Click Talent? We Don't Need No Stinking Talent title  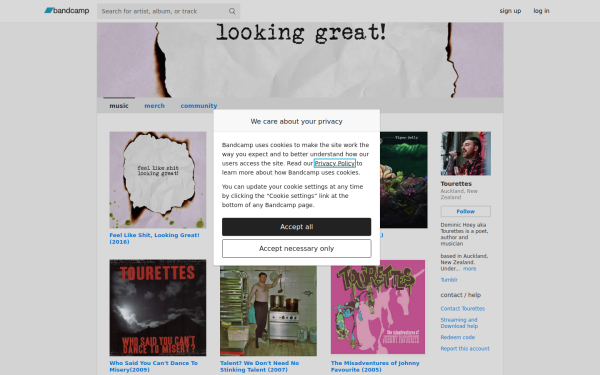259,366
